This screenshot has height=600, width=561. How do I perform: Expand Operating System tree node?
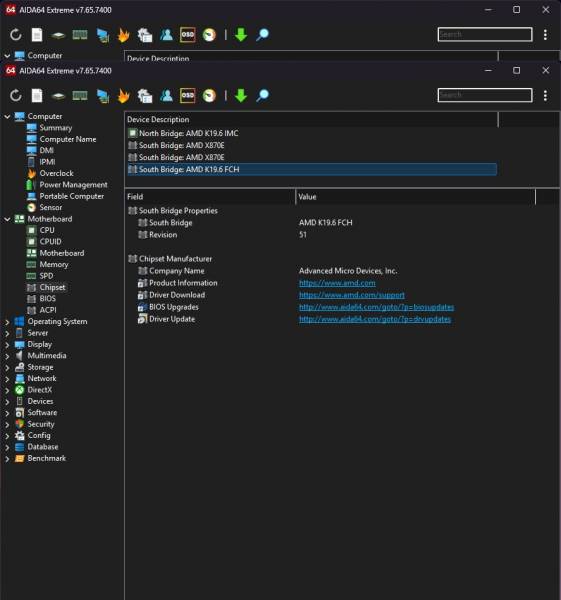pos(7,322)
